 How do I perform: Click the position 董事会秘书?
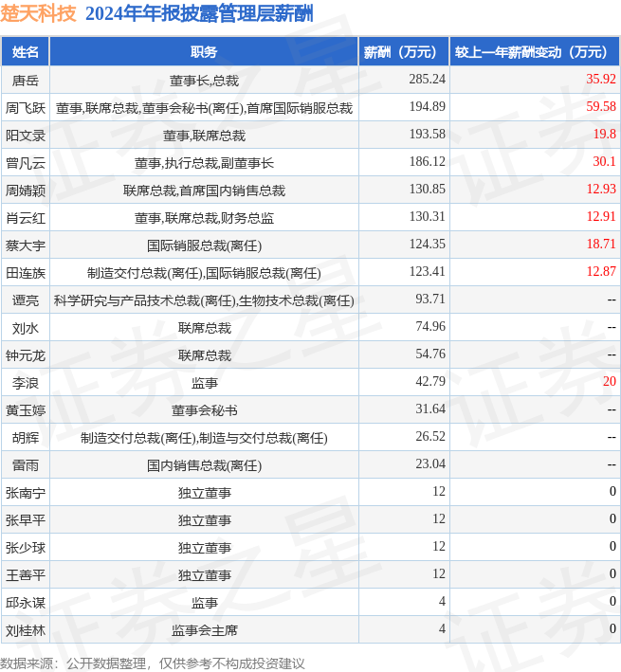tap(204, 410)
